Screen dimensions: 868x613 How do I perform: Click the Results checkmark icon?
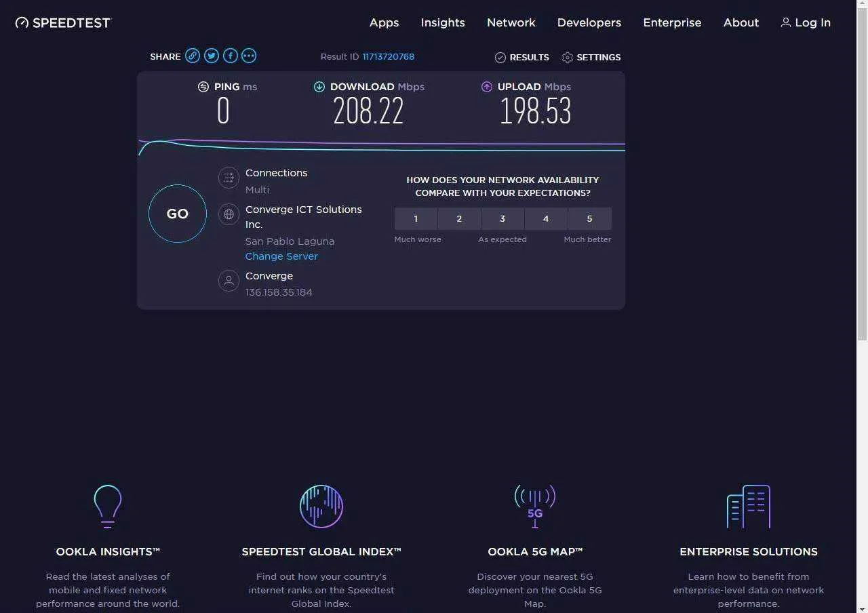point(500,58)
